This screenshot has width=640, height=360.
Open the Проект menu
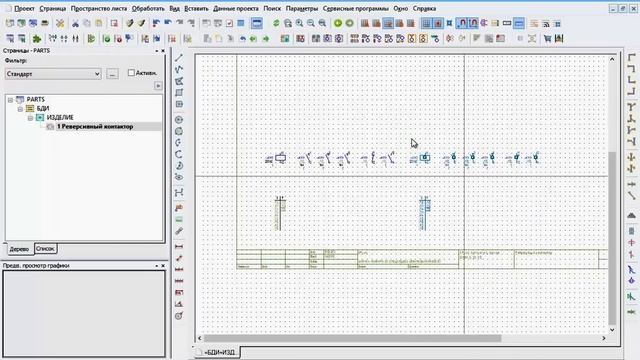coord(24,8)
